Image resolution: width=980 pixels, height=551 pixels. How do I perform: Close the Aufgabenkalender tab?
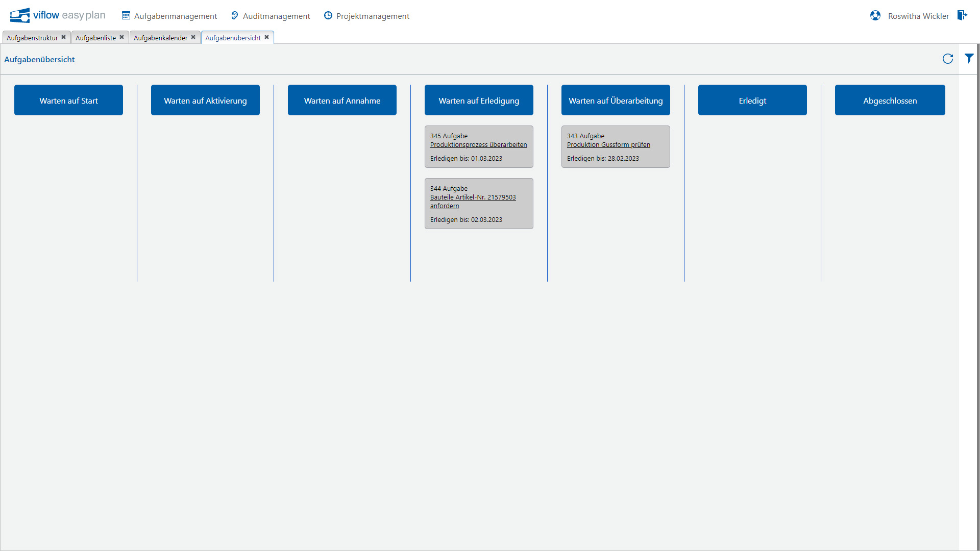(x=193, y=37)
